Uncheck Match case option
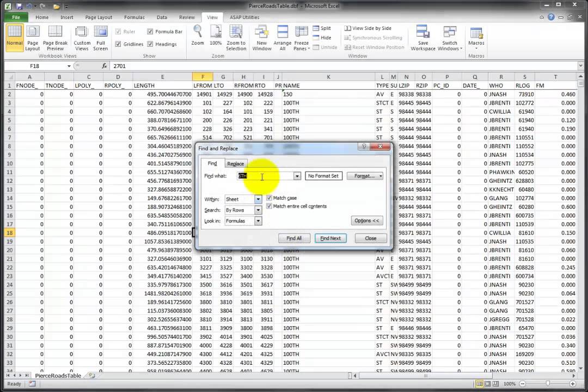This screenshot has width=588, height=392. point(269,198)
